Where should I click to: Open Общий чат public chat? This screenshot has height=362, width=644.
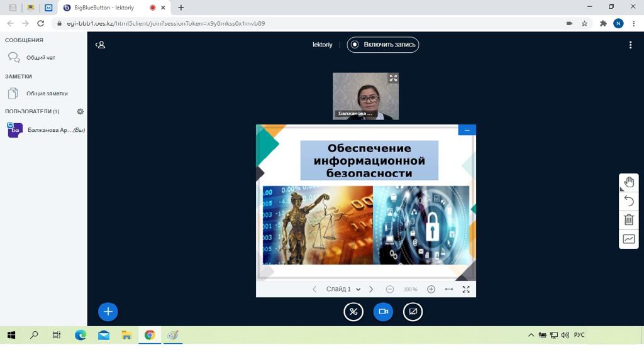(x=40, y=58)
